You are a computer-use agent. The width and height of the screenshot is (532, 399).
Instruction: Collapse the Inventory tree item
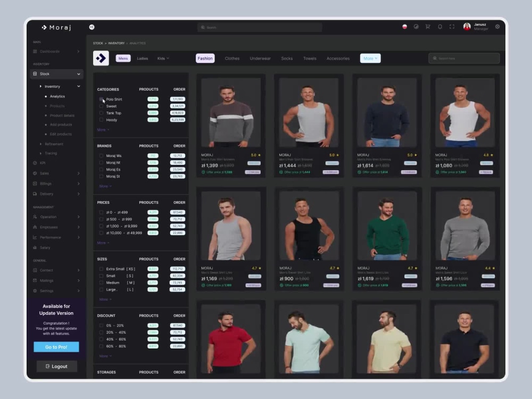point(79,87)
